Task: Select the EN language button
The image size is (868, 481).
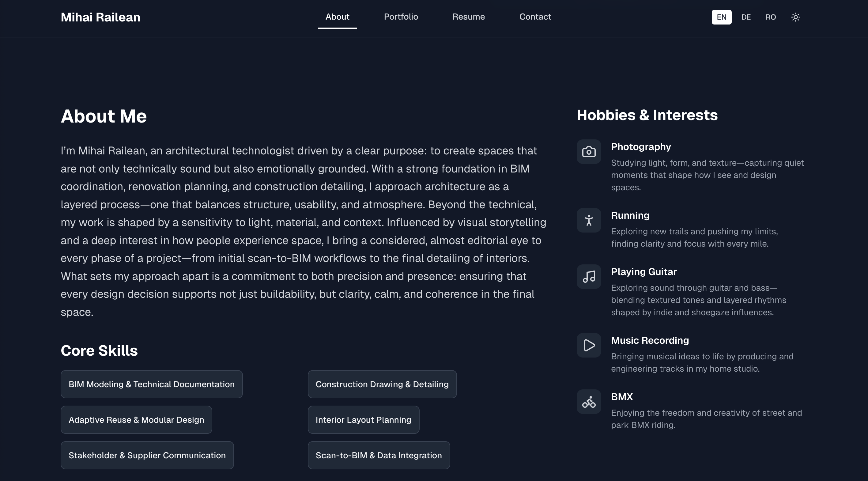Action: point(721,17)
